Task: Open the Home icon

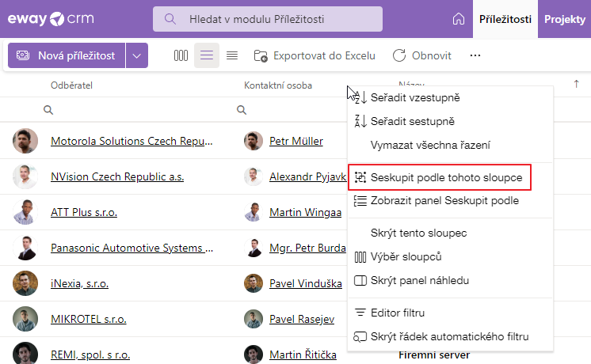Action: coord(459,19)
